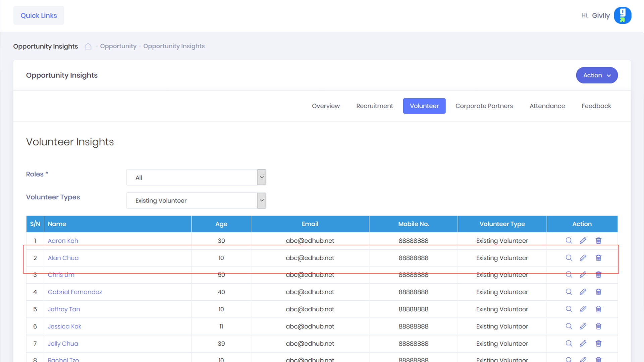Click the home icon in the breadcrumb

pos(88,46)
